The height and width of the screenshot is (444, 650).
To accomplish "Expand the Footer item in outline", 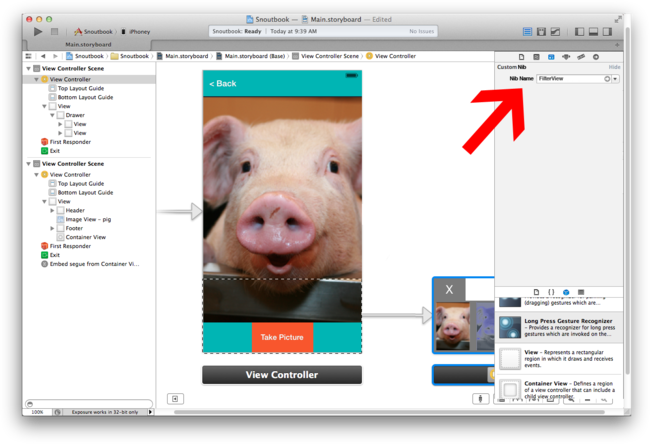I will click(52, 228).
